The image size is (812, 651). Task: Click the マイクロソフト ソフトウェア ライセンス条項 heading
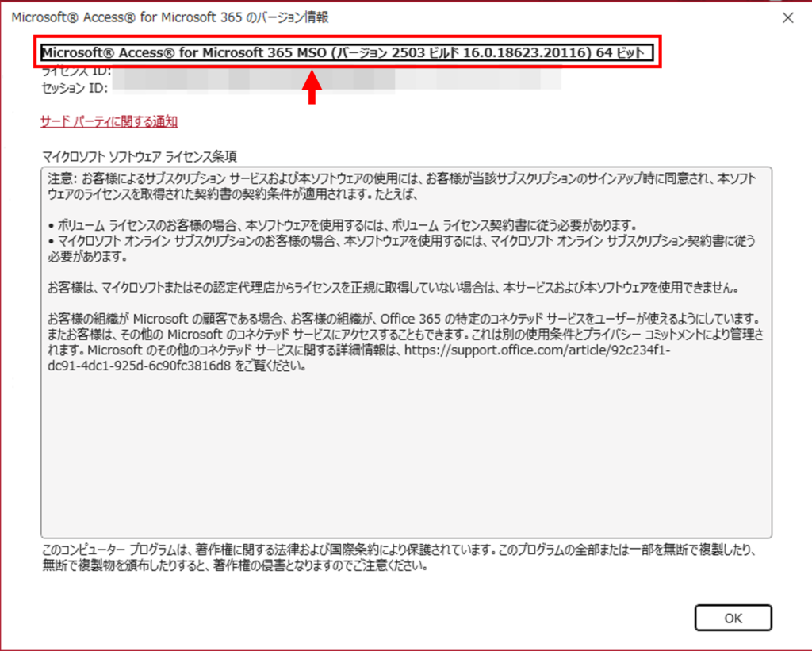click(139, 155)
